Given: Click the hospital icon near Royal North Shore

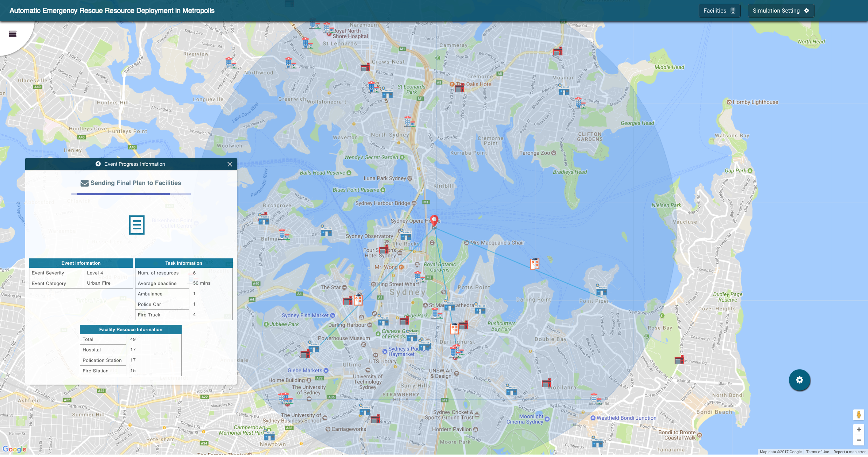Looking at the screenshot, I should (328, 28).
